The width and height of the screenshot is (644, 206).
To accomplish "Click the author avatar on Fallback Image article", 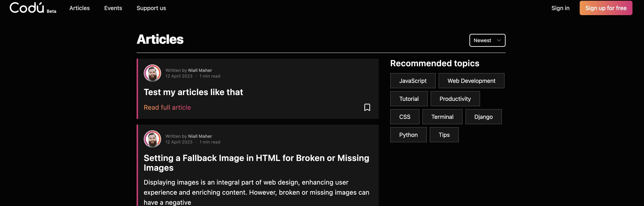I will (152, 139).
